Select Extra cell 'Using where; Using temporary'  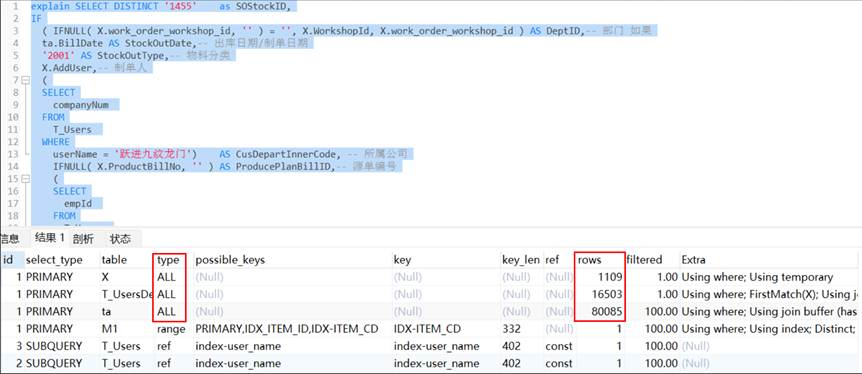click(757, 277)
